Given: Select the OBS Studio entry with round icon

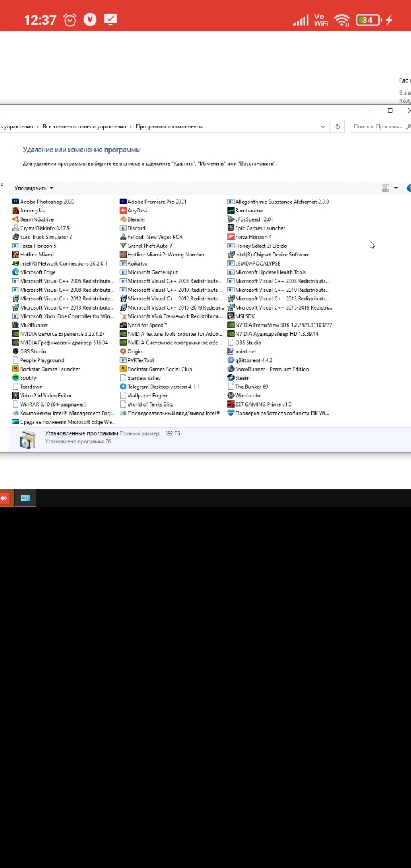Looking at the screenshot, I should [x=29, y=352].
